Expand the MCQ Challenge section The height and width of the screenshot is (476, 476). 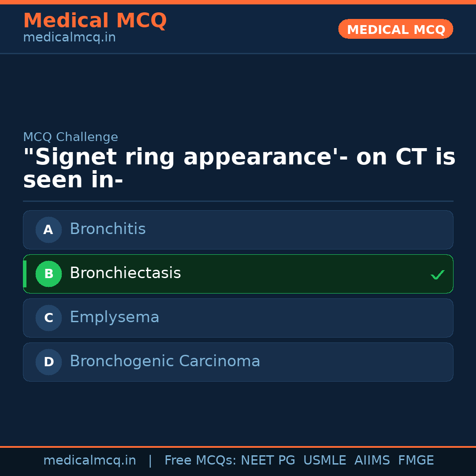(71, 137)
